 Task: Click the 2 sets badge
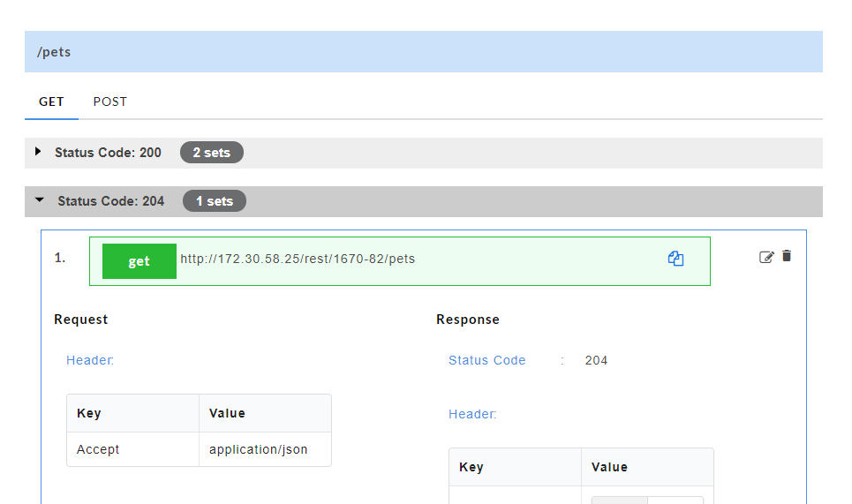coord(211,153)
